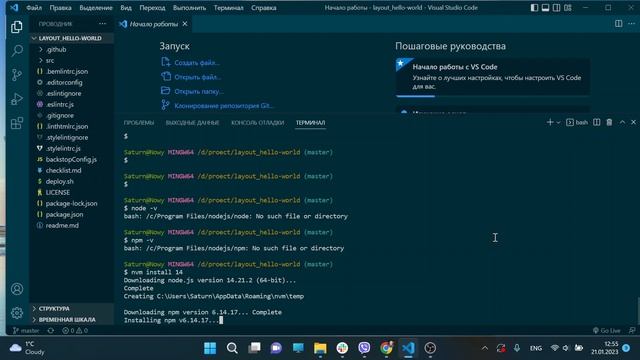Screen dimensions: 640x360
Task: Collapse the LAYOUT_HELLO-WORLD folder section
Action: tap(70, 38)
